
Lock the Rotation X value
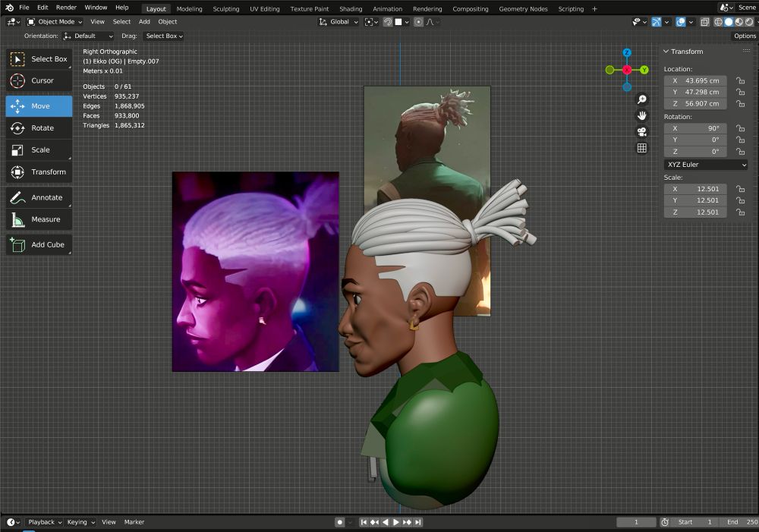click(x=741, y=128)
